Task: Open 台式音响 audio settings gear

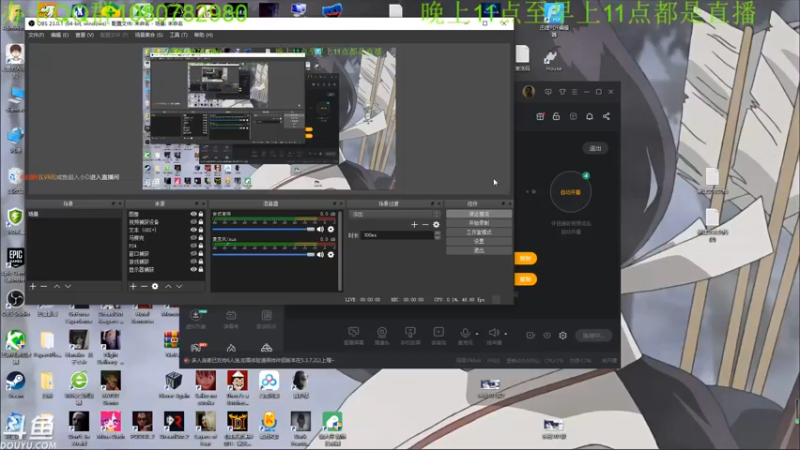Action: 331,230
